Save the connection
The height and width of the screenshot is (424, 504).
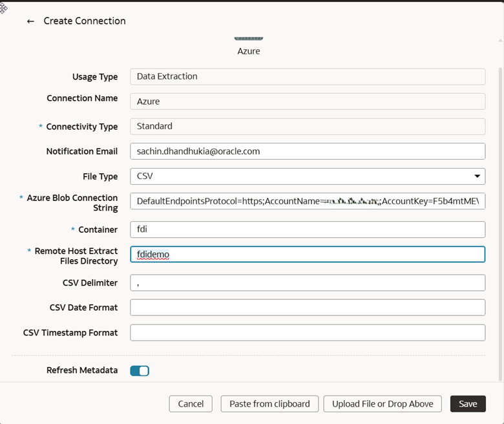468,404
